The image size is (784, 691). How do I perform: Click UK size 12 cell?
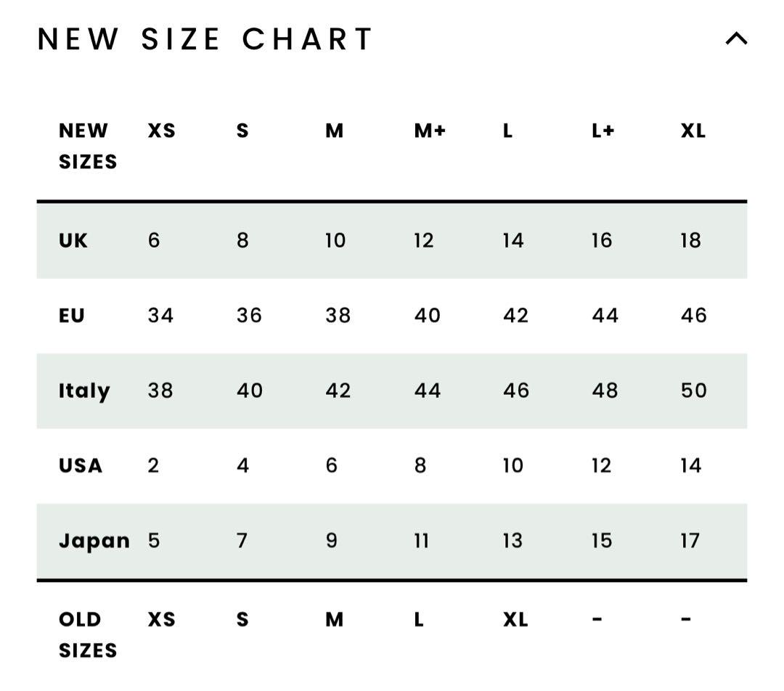coord(423,240)
